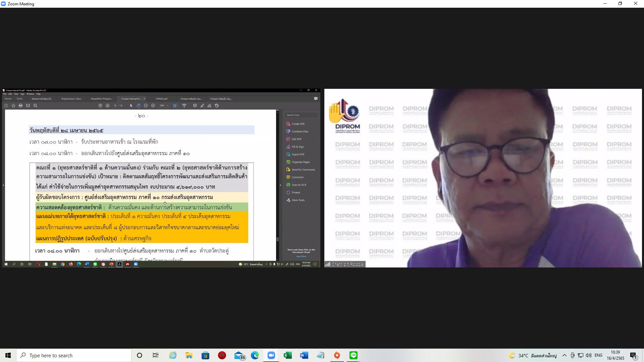This screenshot has height=362, width=644.
Task: Open the fit page options dropdown
Action: (175, 106)
